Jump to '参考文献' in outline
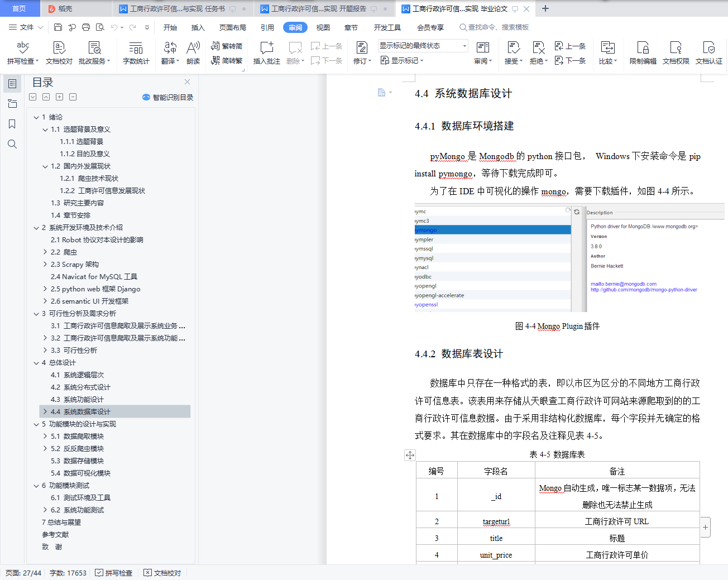The width and height of the screenshot is (728, 580). (55, 535)
